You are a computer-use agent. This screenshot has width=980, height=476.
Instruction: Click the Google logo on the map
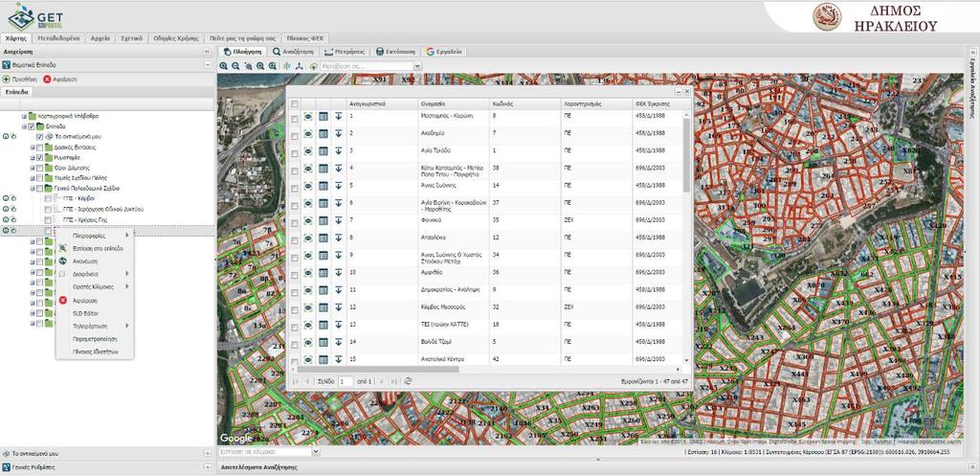click(x=235, y=439)
